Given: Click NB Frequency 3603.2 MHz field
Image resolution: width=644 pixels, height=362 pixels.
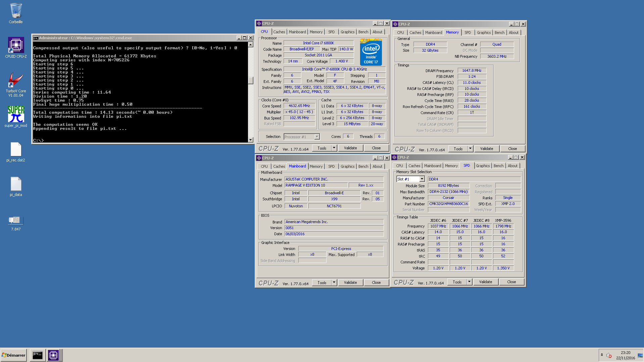Looking at the screenshot, I should tap(497, 56).
